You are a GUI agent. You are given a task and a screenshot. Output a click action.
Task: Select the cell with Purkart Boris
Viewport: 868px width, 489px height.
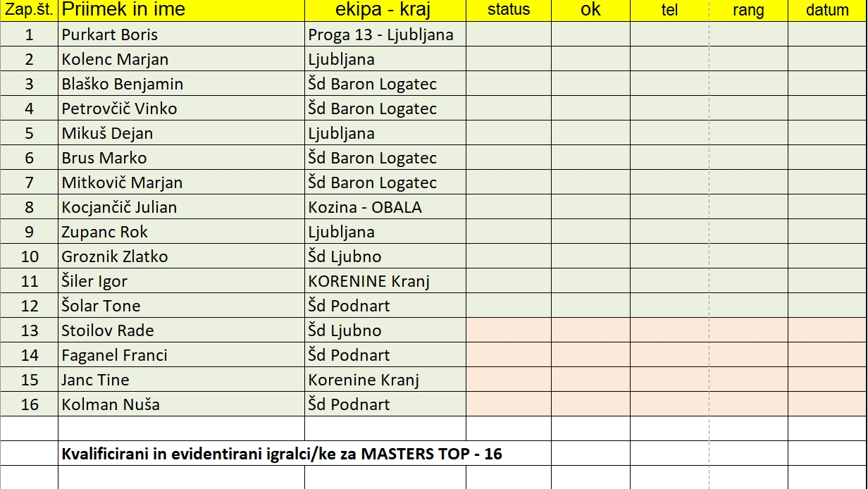pyautogui.click(x=181, y=35)
